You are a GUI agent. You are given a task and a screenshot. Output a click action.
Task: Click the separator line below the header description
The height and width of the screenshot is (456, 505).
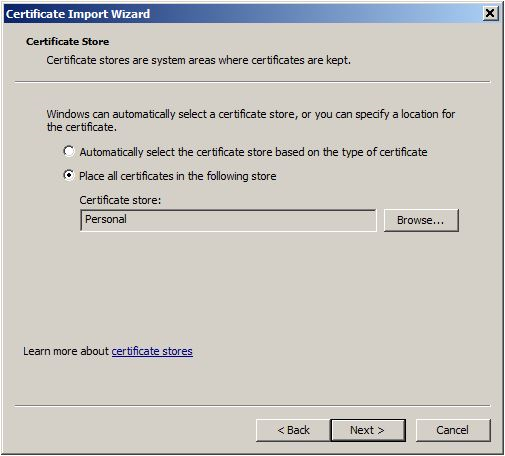pyautogui.click(x=252, y=81)
